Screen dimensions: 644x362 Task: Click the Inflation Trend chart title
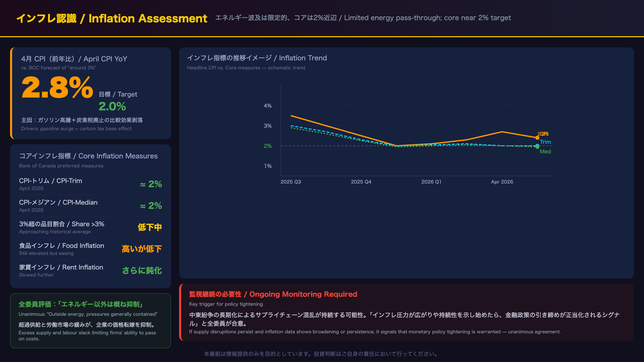(x=257, y=58)
